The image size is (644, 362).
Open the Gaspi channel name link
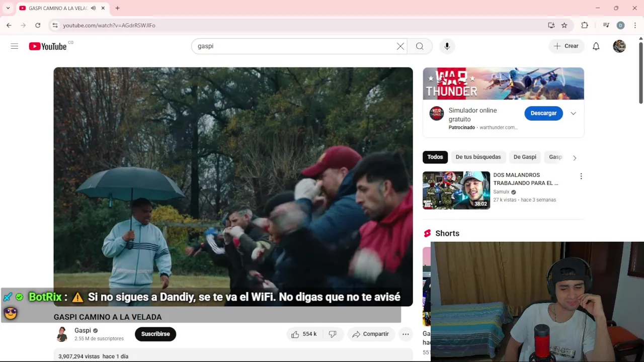click(83, 330)
